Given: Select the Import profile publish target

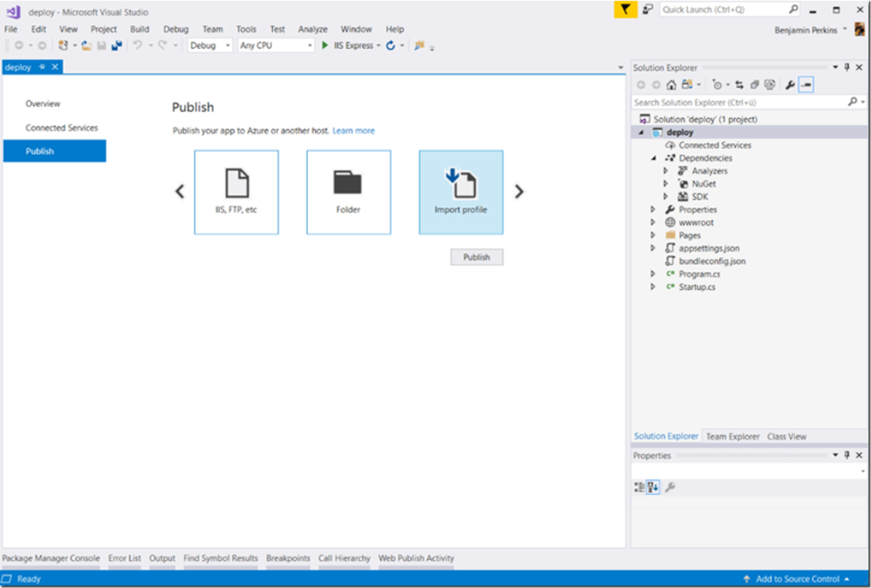Looking at the screenshot, I should [461, 192].
